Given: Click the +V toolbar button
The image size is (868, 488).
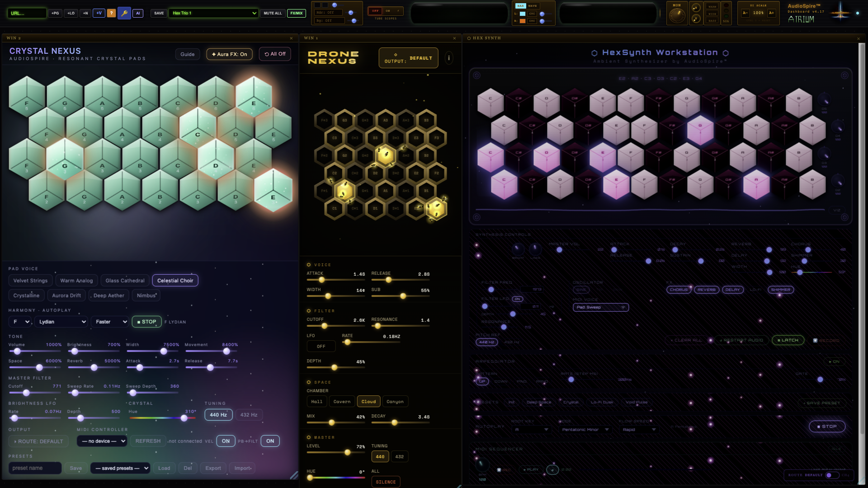Looking at the screenshot, I should click(x=99, y=13).
